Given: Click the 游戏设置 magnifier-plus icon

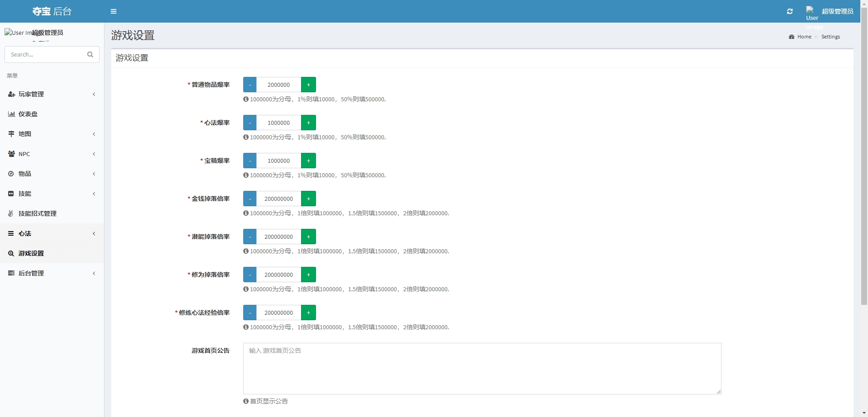Looking at the screenshot, I should (x=11, y=253).
